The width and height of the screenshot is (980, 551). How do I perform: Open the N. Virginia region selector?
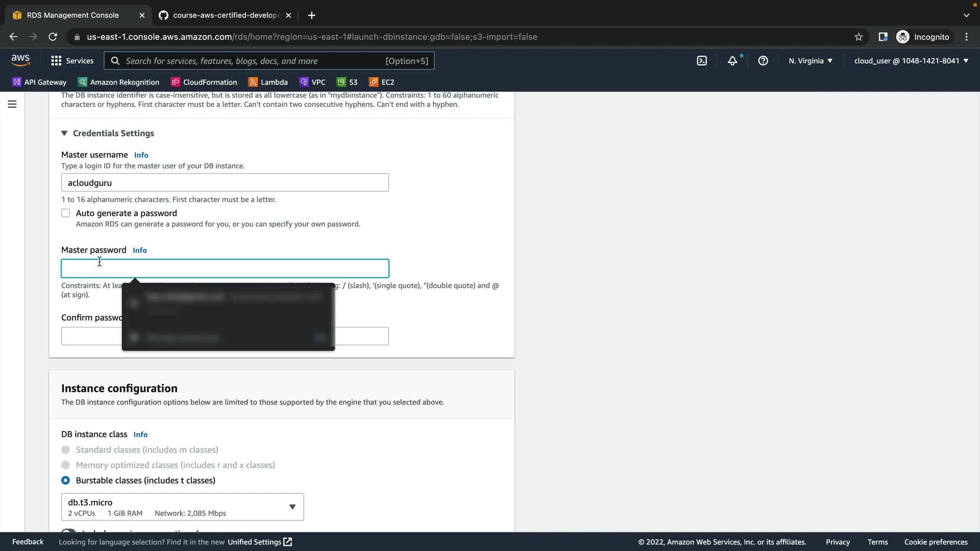(810, 61)
